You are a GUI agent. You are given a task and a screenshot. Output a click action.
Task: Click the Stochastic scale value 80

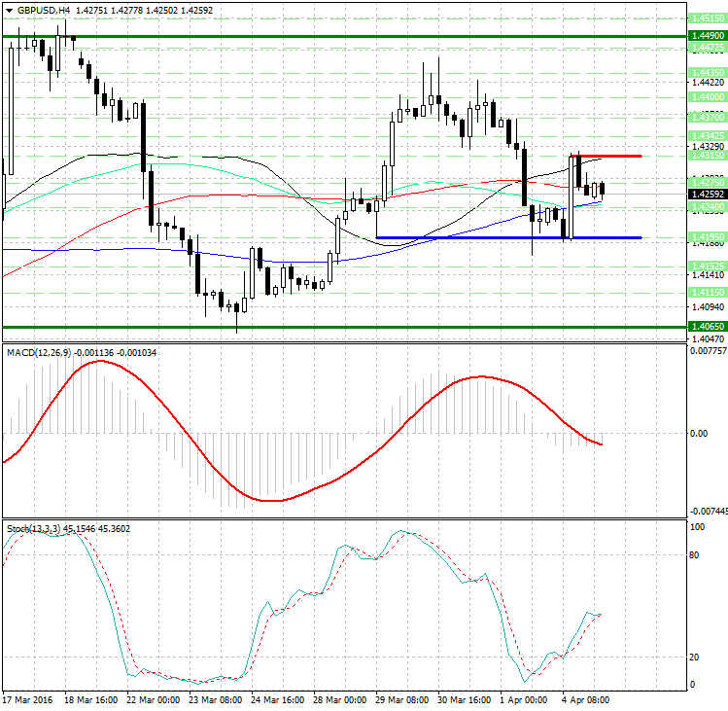[696, 556]
